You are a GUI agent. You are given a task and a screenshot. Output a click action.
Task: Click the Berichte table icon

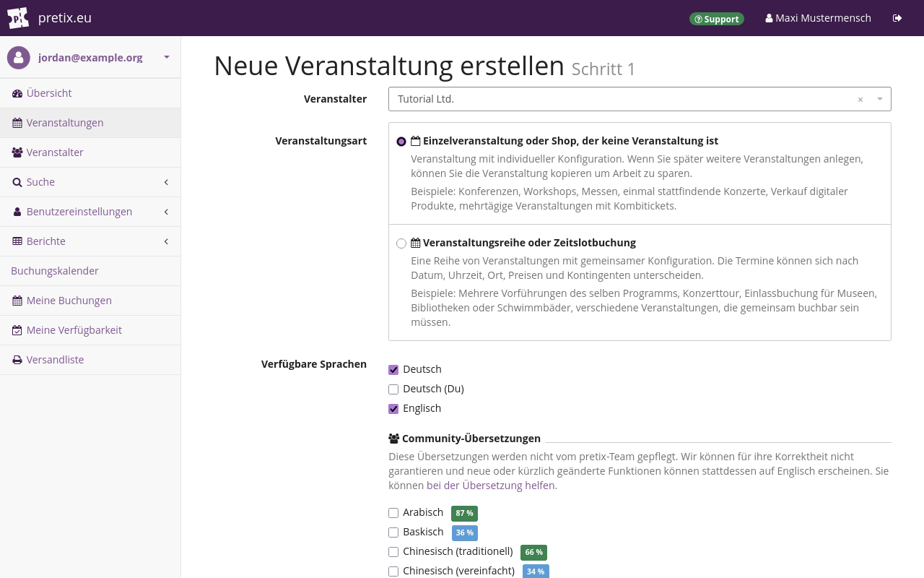coord(17,241)
